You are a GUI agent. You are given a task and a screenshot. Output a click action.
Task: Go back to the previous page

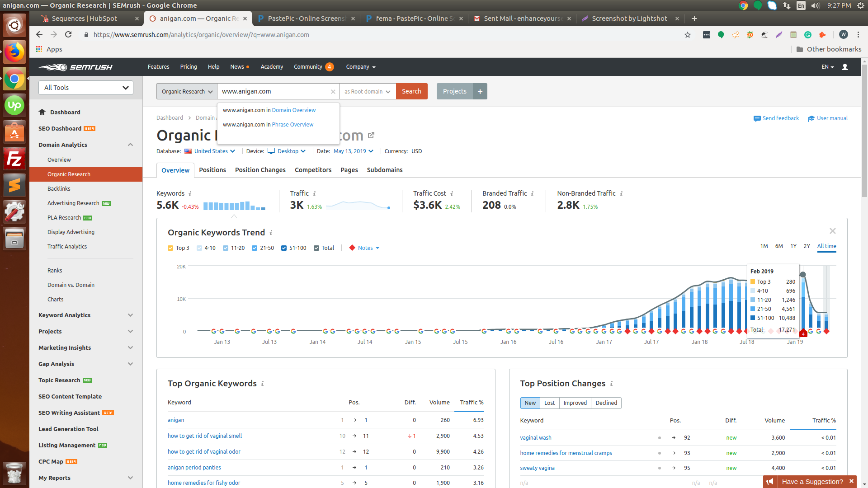click(39, 35)
